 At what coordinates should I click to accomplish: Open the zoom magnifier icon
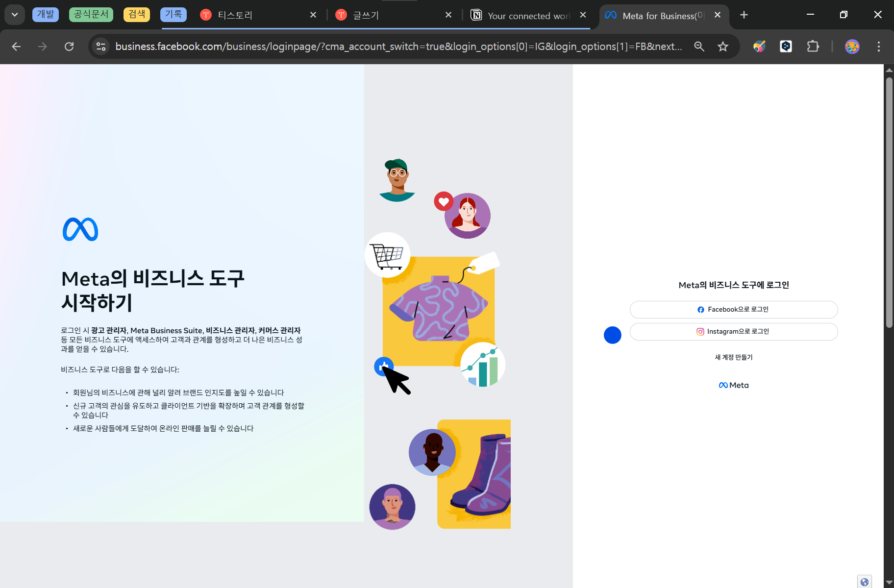[699, 47]
